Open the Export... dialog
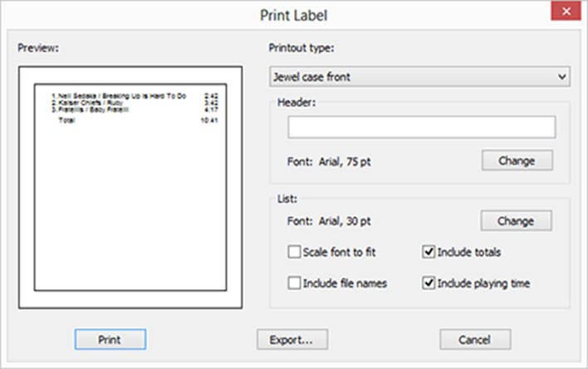 (x=292, y=340)
